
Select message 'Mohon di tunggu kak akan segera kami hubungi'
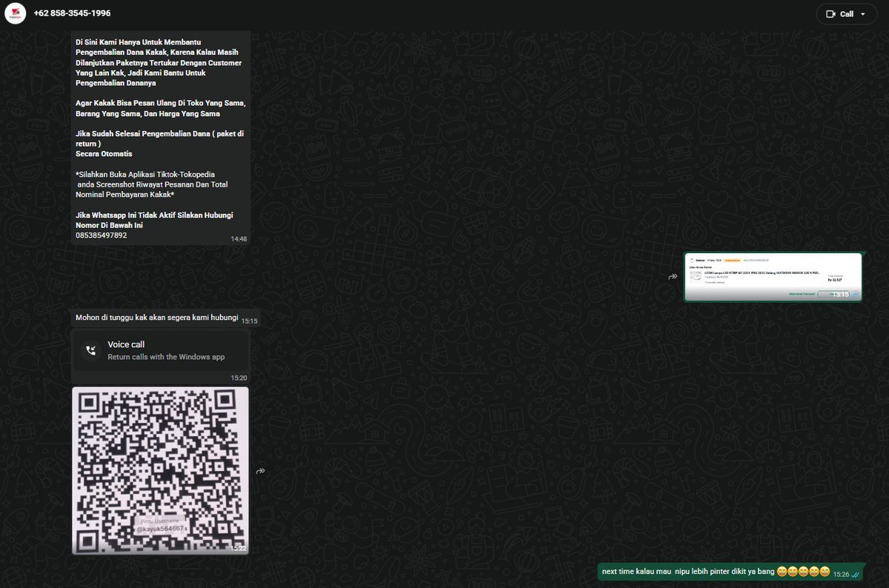click(156, 318)
